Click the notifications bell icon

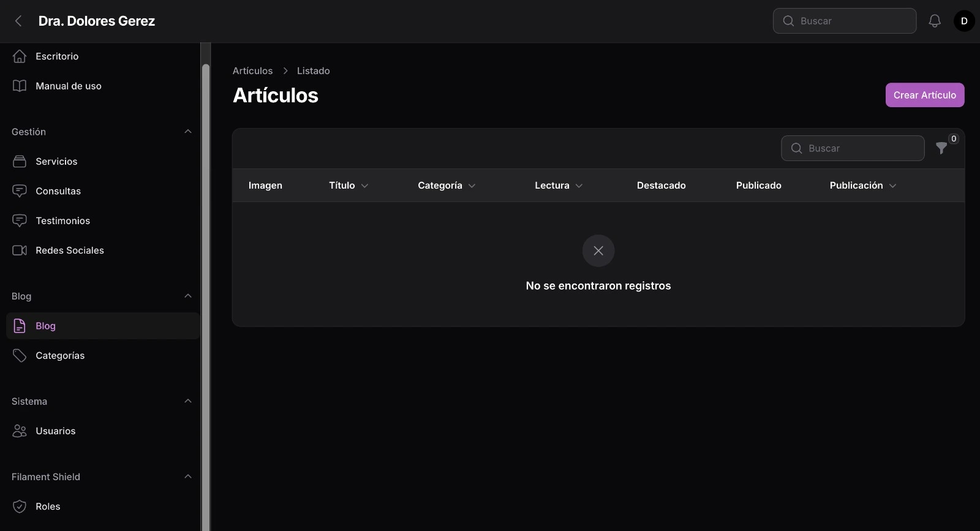(x=935, y=21)
